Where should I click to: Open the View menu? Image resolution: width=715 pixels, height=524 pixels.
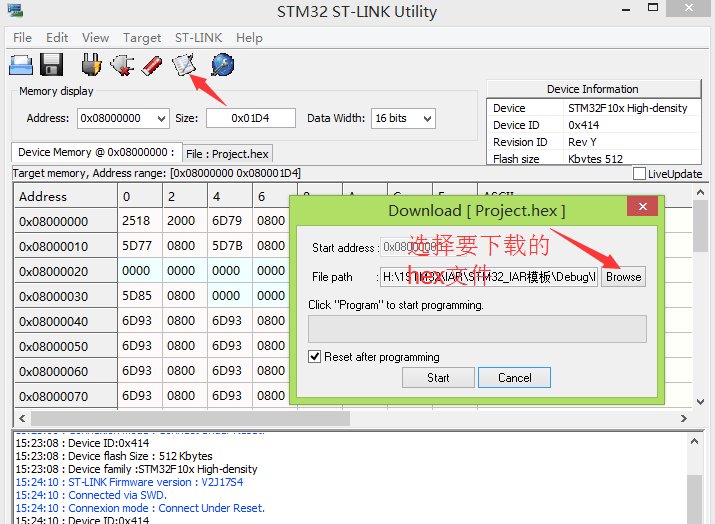95,38
